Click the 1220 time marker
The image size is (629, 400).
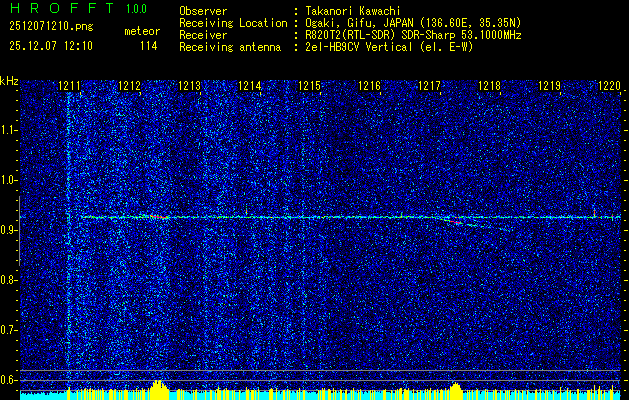[609, 85]
